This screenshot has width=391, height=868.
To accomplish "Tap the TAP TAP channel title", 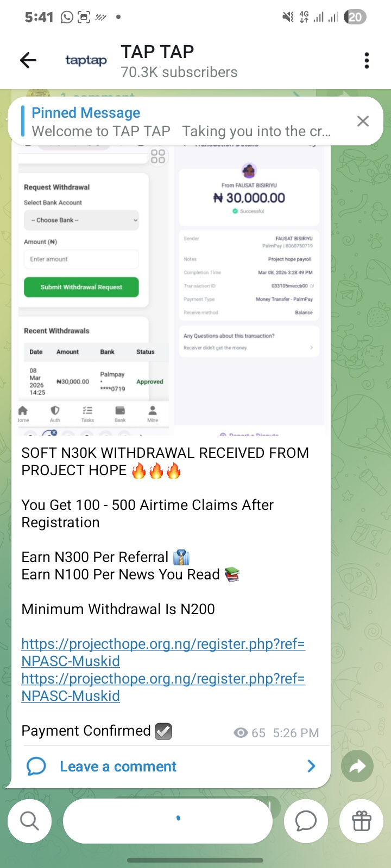I will [x=157, y=52].
